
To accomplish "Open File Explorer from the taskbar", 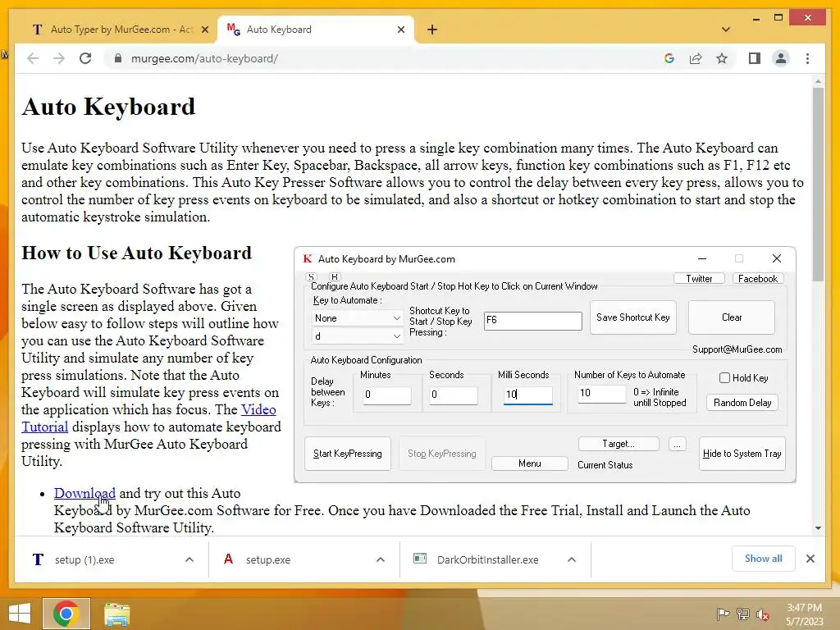I will pos(116,614).
